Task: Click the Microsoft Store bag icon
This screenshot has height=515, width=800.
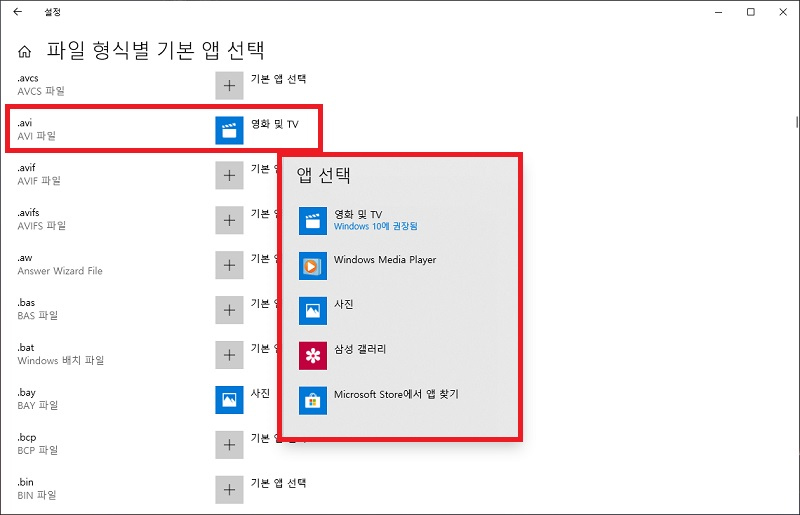Action: tap(313, 401)
